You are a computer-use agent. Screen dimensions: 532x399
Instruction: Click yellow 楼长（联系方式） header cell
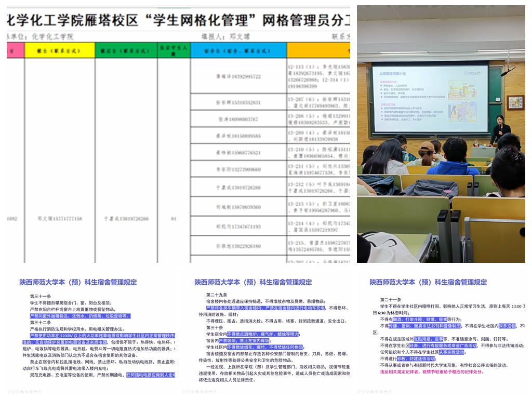point(60,51)
